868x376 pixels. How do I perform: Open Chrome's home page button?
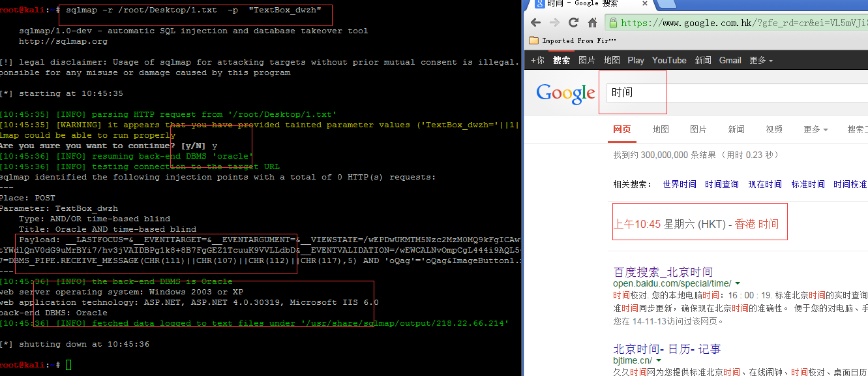pyautogui.click(x=593, y=23)
